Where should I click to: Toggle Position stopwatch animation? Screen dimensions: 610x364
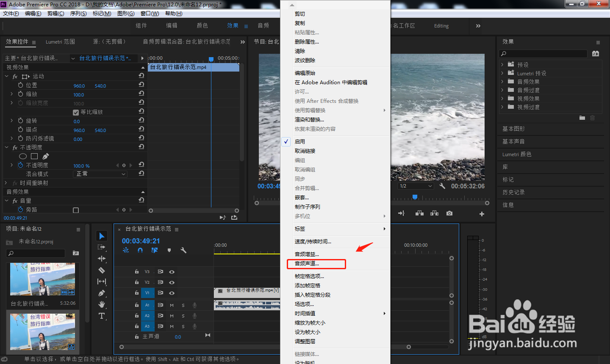(x=20, y=85)
